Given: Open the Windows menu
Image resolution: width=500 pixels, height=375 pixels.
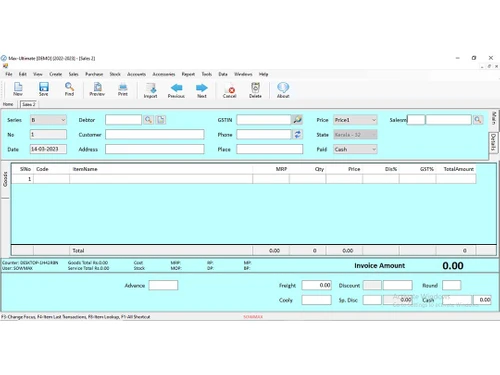Looking at the screenshot, I should [x=243, y=74].
